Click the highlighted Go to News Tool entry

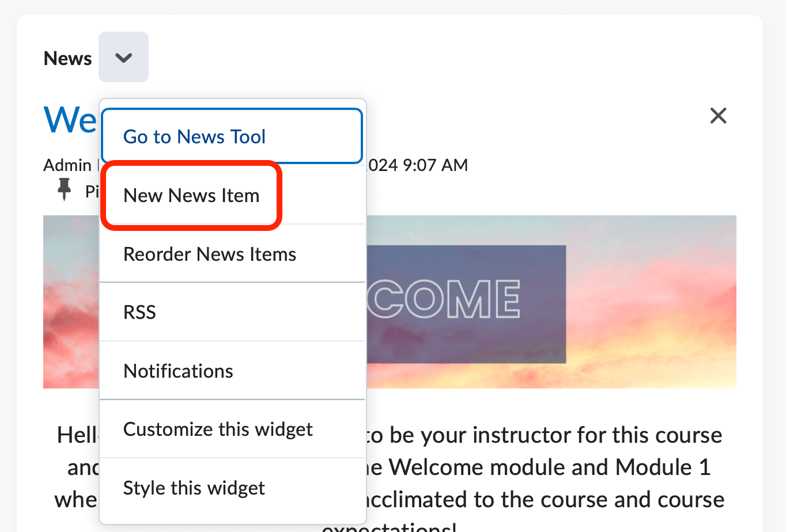194,136
